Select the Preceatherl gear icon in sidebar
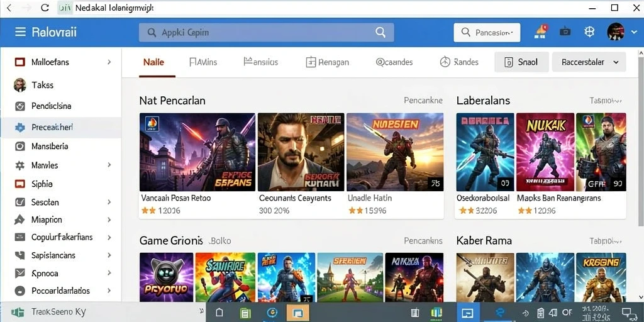 [19, 127]
